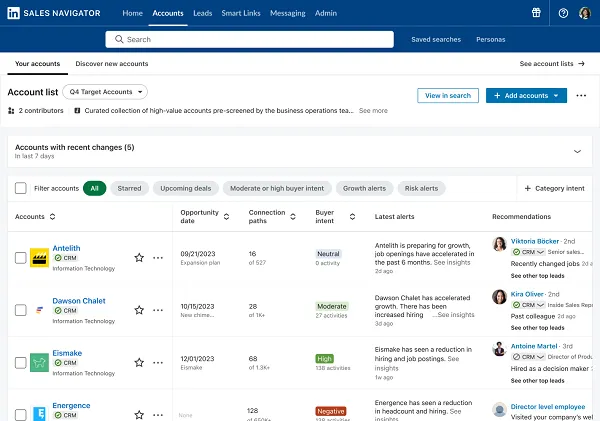The image size is (600, 421).
Task: Sort by Opportunity date column
Action: (226, 217)
